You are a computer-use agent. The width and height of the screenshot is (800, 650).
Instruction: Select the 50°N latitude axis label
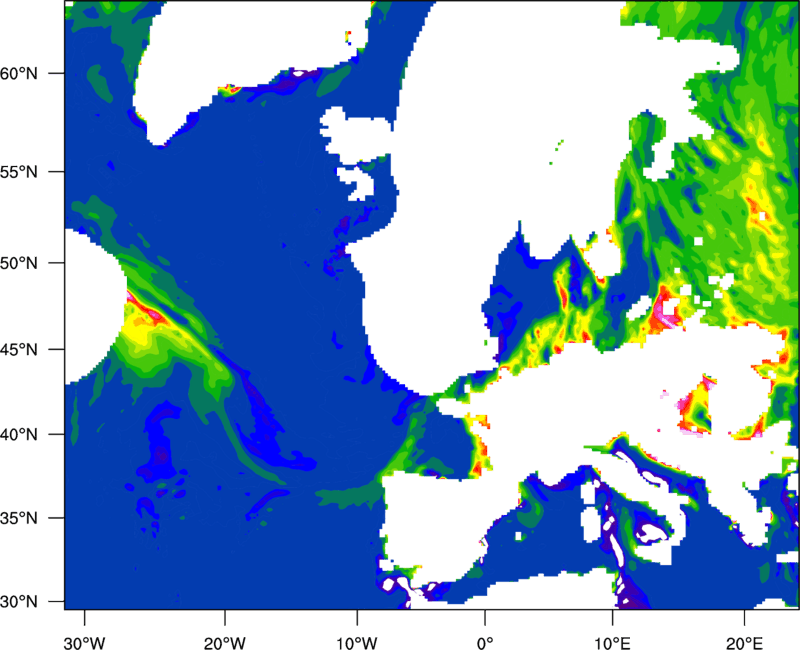(26, 263)
